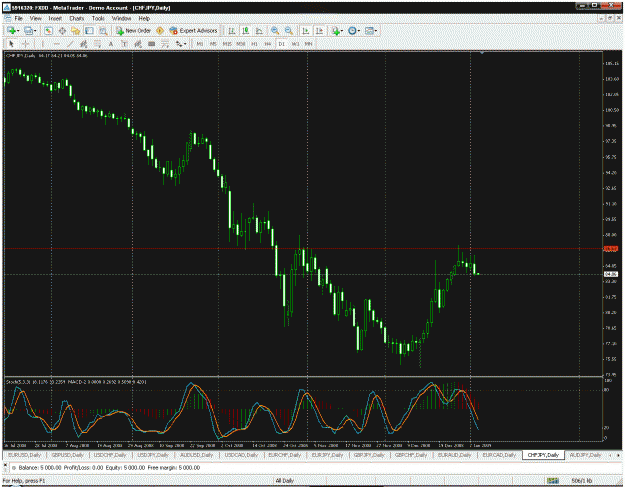This screenshot has width=625, height=487.
Task: Switch to the EURCHF,Daily chart tab
Action: [x=285, y=455]
